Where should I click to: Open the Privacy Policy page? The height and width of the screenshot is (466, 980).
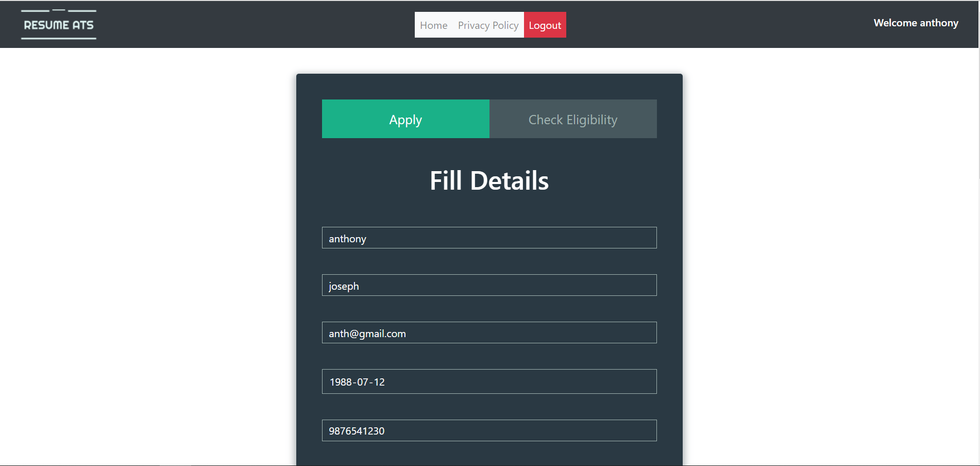click(x=488, y=25)
